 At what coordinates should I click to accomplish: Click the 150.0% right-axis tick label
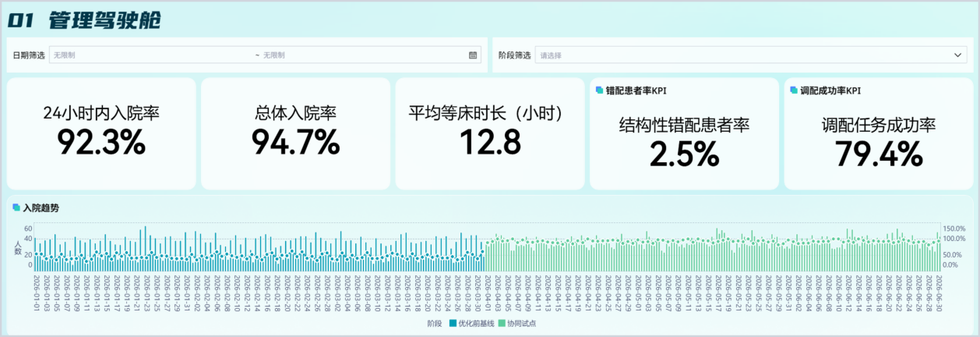[954, 229]
